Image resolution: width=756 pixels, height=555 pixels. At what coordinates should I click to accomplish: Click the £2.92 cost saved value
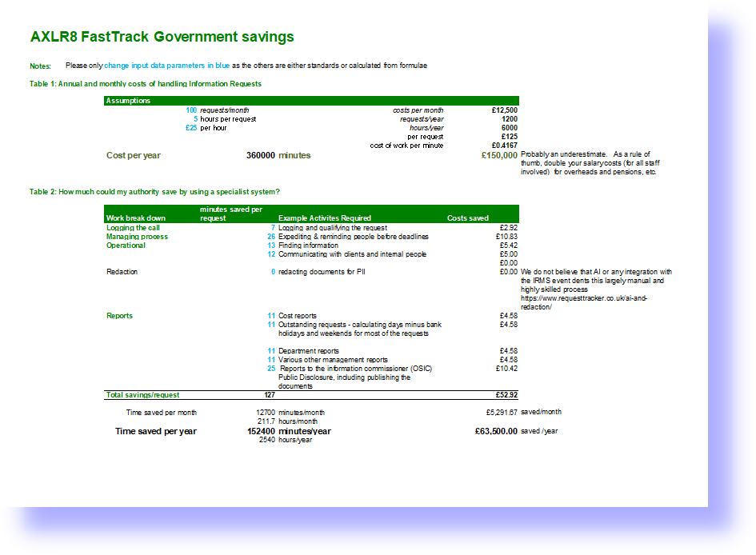509,228
